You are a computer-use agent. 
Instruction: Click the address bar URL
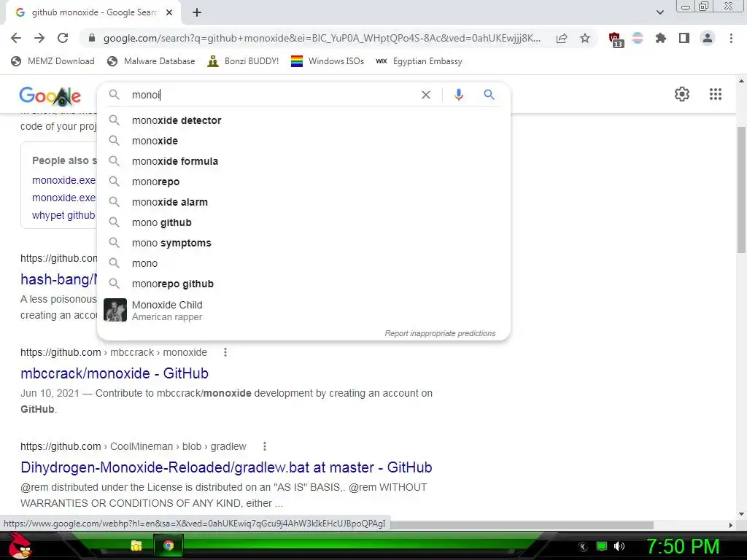(322, 39)
